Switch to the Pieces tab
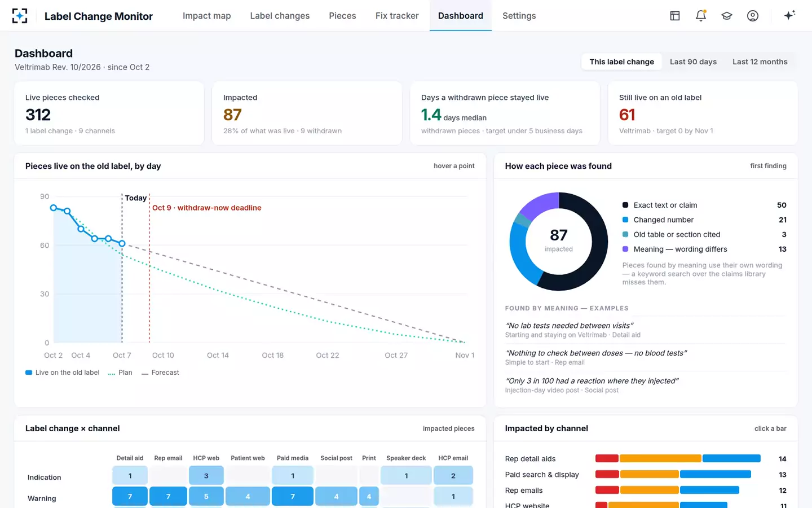This screenshot has width=812, height=508. (342, 16)
